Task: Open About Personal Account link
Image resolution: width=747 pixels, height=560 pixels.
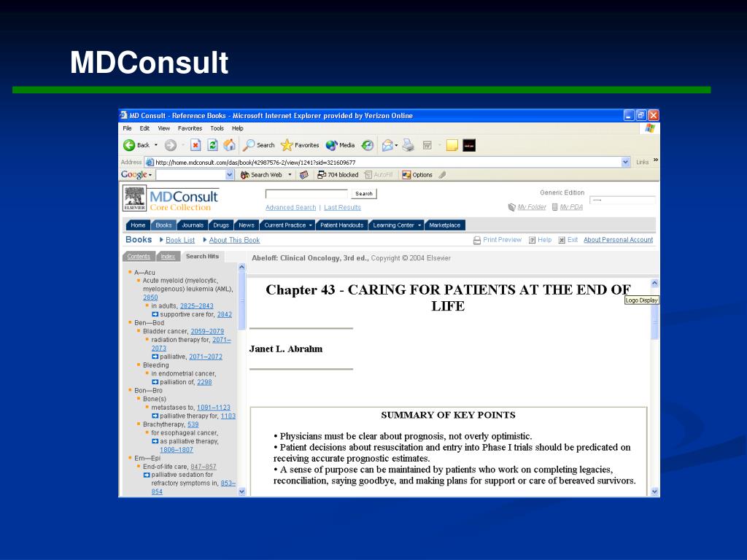Action: click(x=619, y=240)
